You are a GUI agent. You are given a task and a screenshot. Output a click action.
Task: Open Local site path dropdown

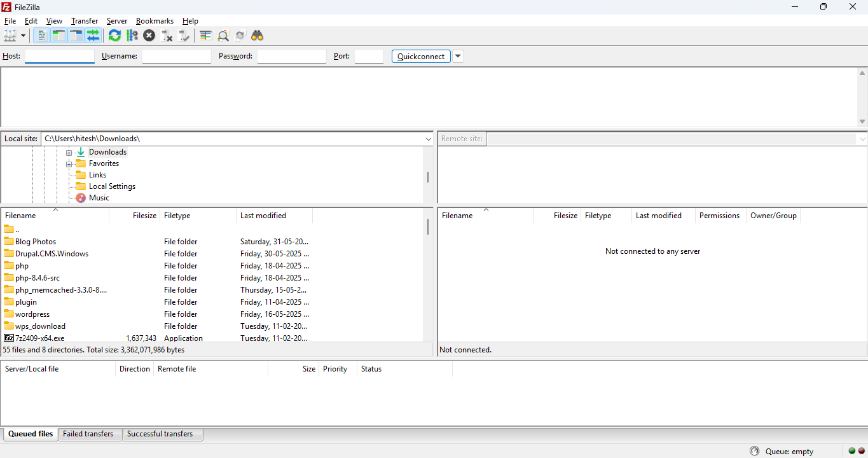(428, 139)
